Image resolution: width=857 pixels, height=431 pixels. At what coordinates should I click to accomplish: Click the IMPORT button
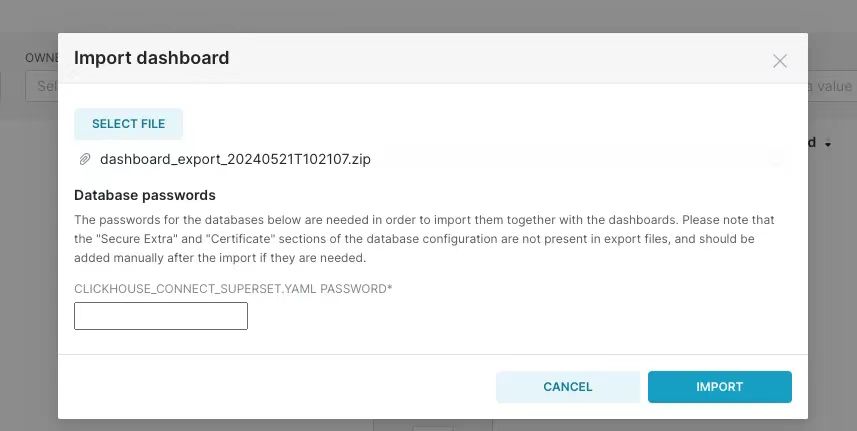tap(719, 387)
